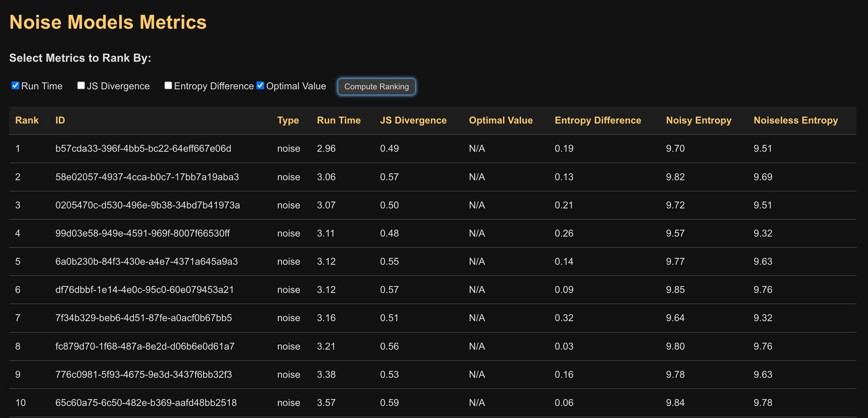Select the JS Divergence column header
The image size is (868, 418).
[x=413, y=120]
